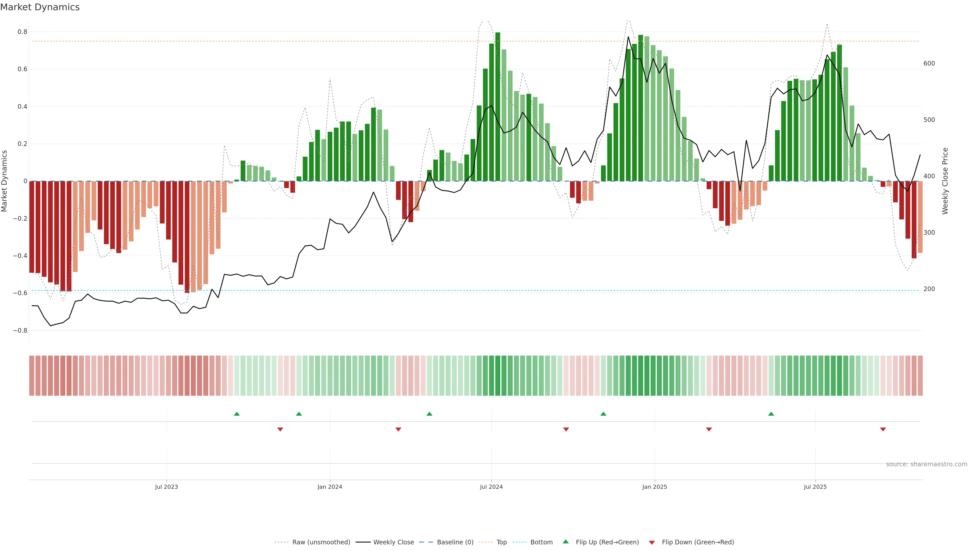Screen dimensions: 980x551
Task: Click the first green Flip Up triangle marker
Action: pos(237,414)
